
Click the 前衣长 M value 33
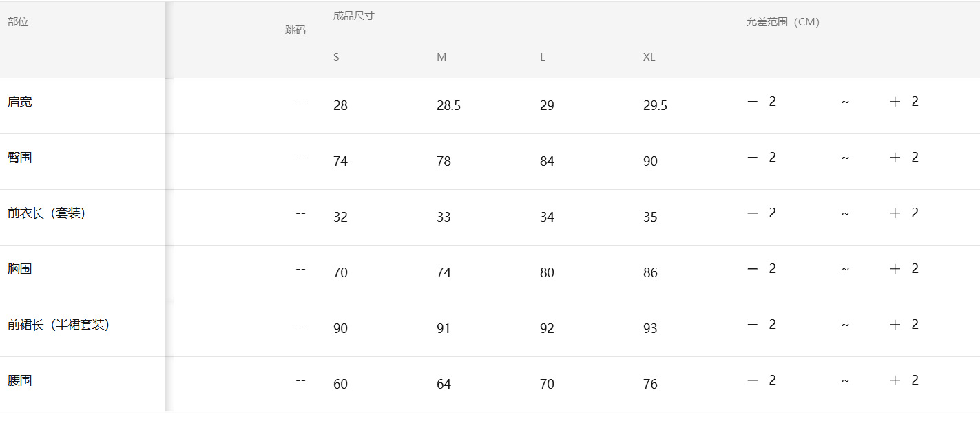point(444,217)
